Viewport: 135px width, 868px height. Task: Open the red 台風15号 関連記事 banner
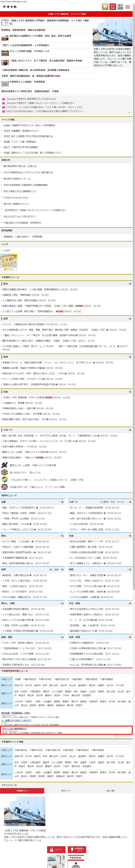pos(66,14)
